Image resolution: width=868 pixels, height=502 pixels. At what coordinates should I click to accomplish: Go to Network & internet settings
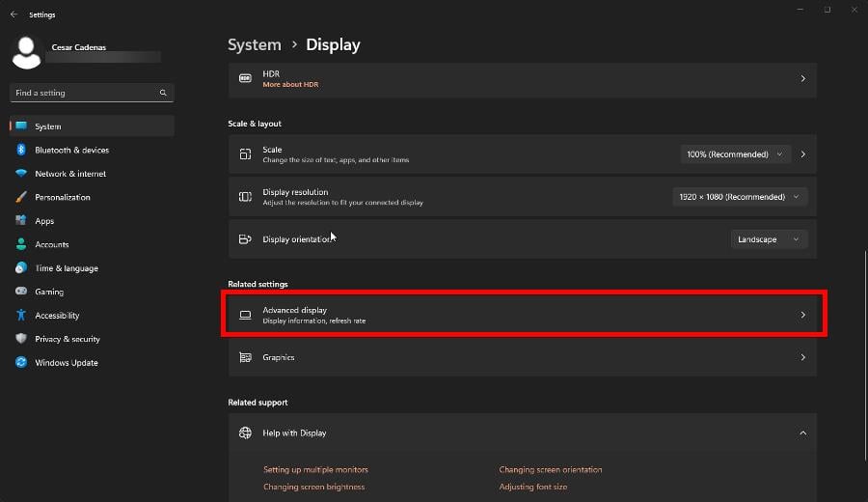point(92,174)
